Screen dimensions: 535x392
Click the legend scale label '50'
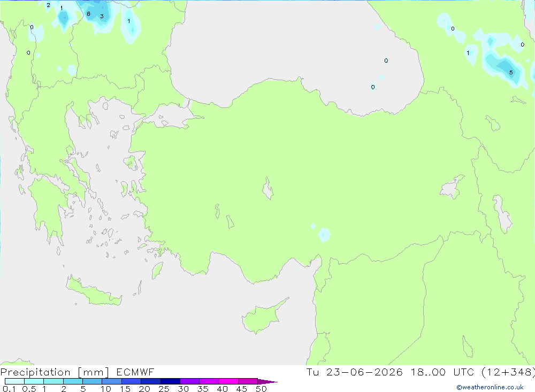tap(261, 389)
